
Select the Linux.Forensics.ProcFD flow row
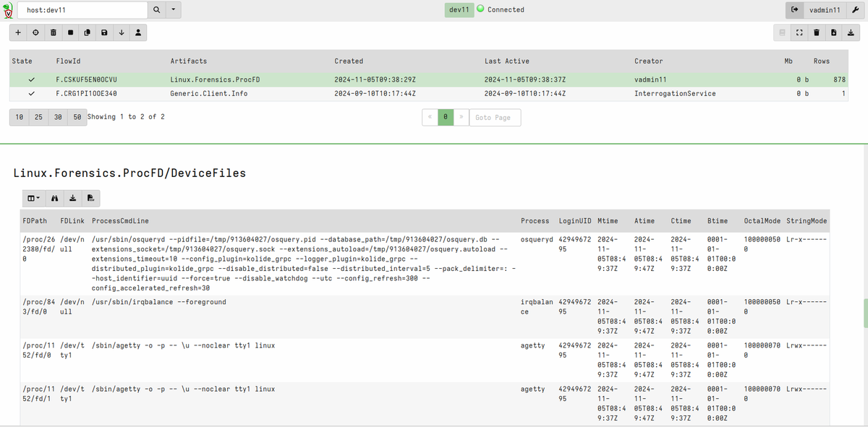coord(430,79)
